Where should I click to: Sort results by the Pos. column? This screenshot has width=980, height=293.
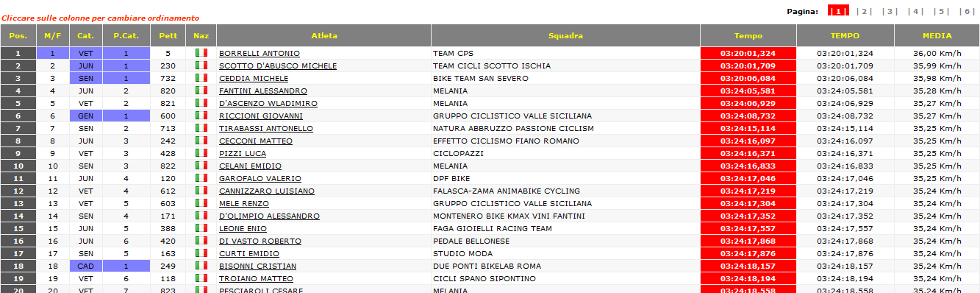[18, 35]
